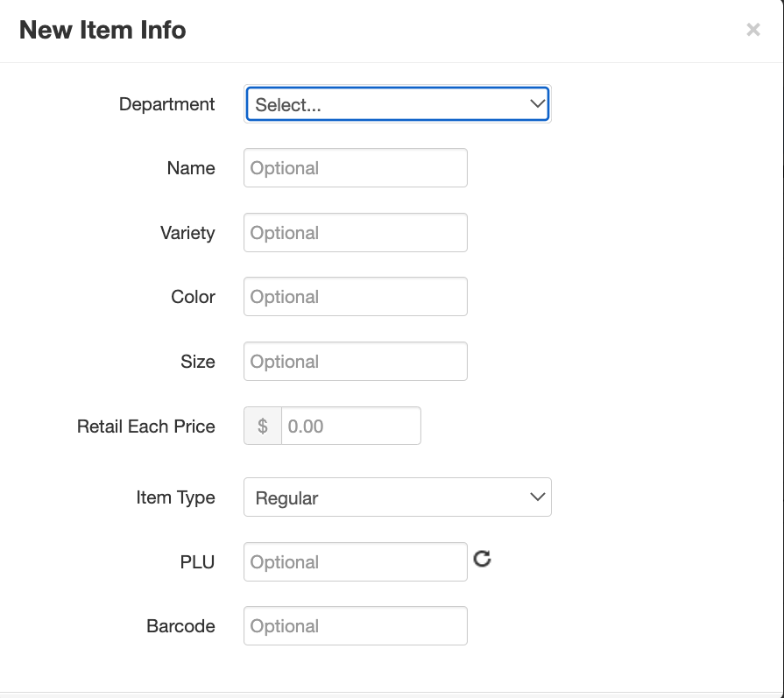Click the New Item Info heading
The width and height of the screenshot is (784, 698).
(x=102, y=30)
